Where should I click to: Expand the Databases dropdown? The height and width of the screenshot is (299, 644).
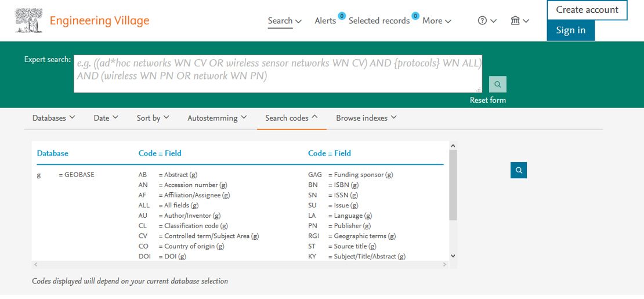pos(54,118)
